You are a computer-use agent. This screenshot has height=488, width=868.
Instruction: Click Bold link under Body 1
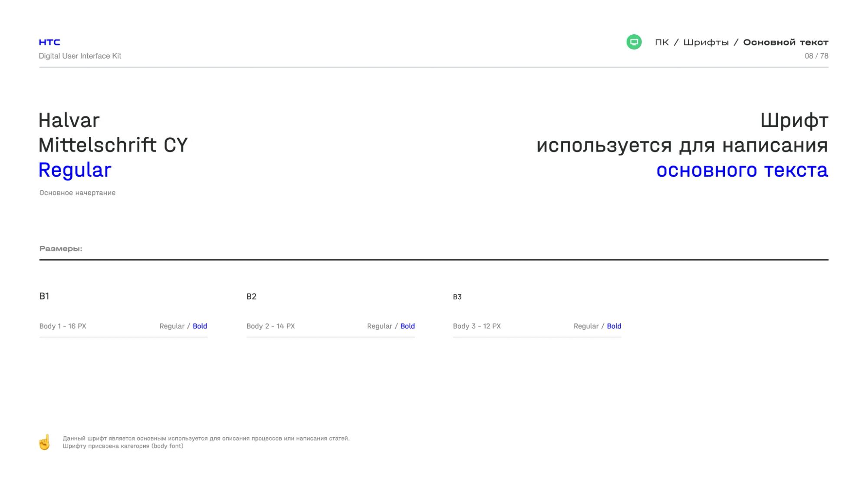(x=200, y=326)
